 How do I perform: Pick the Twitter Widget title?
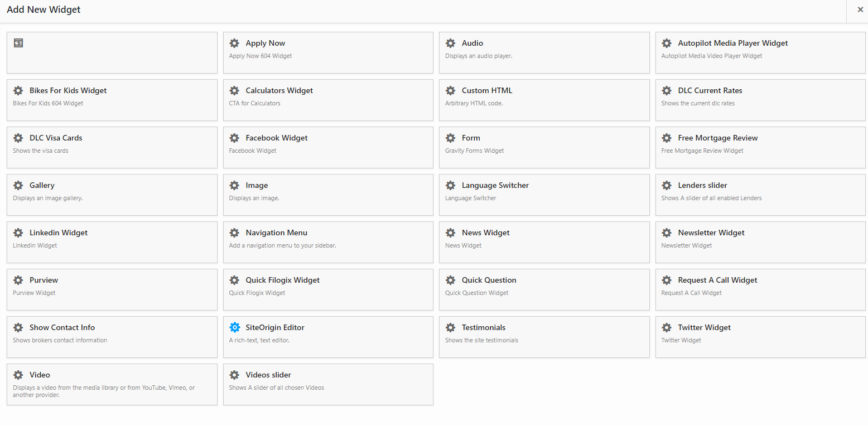click(705, 327)
